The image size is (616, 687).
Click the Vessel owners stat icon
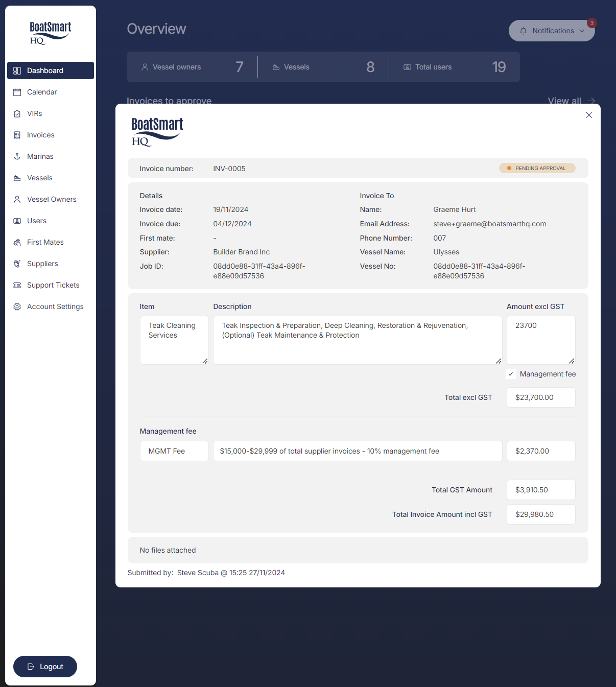point(145,67)
